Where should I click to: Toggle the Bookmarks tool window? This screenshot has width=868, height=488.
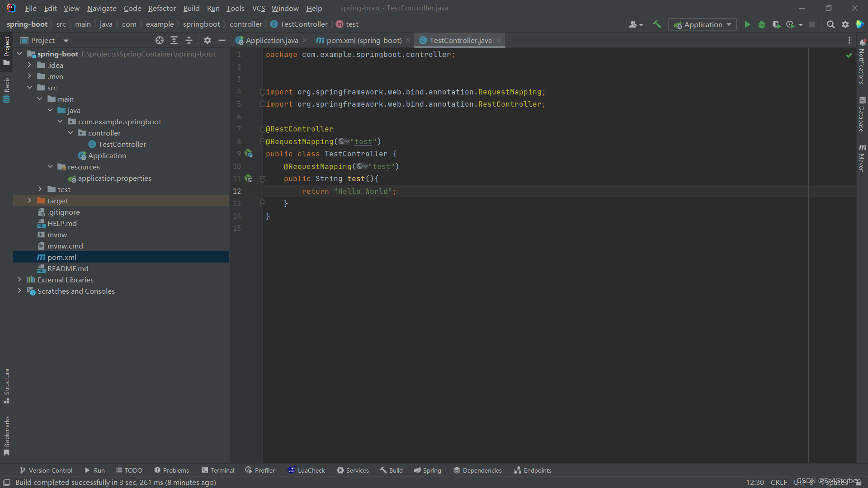pyautogui.click(x=6, y=435)
